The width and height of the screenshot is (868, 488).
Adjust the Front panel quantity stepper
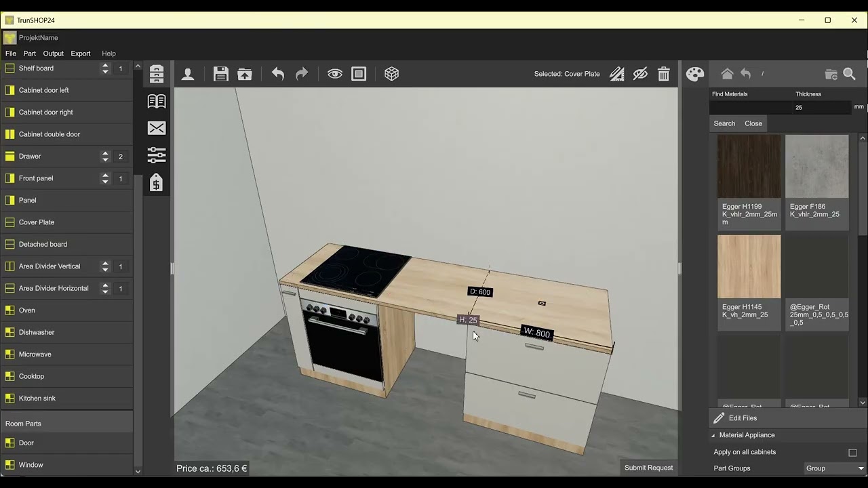point(105,178)
